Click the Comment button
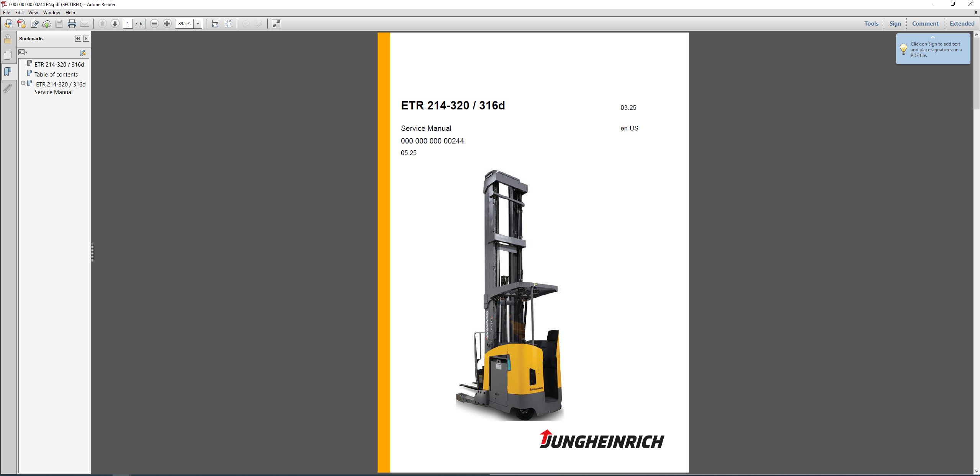This screenshot has height=476, width=980. click(925, 23)
